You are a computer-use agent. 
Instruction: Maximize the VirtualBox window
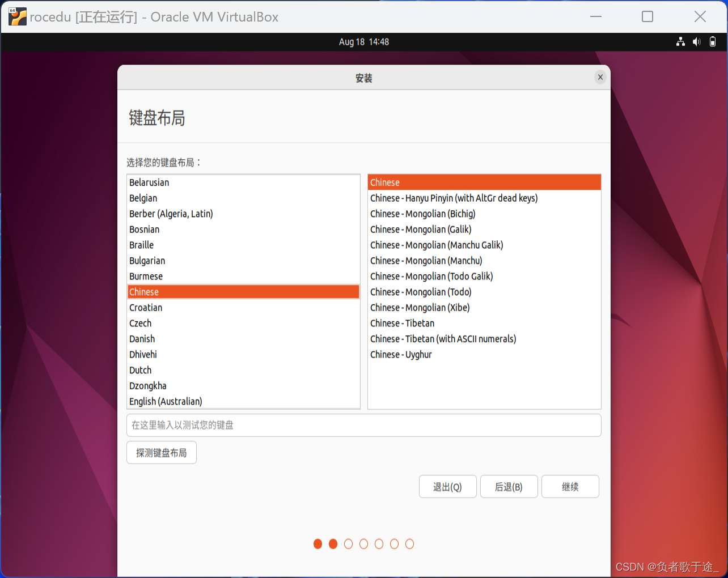647,16
